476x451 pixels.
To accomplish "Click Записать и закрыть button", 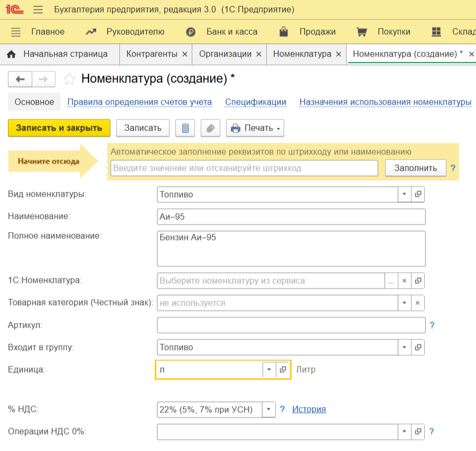I will pyautogui.click(x=59, y=128).
